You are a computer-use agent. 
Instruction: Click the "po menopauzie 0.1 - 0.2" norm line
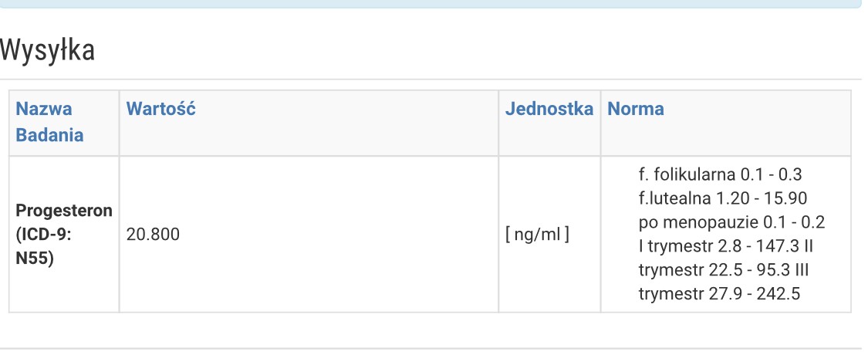(x=731, y=222)
